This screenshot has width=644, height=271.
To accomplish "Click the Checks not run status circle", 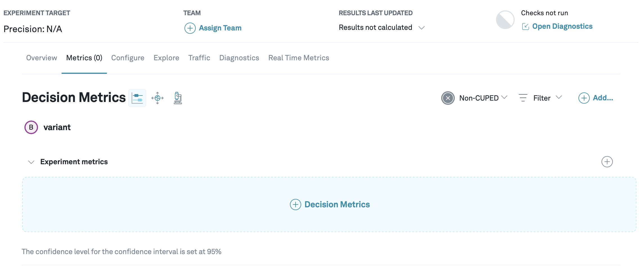I will click(505, 19).
